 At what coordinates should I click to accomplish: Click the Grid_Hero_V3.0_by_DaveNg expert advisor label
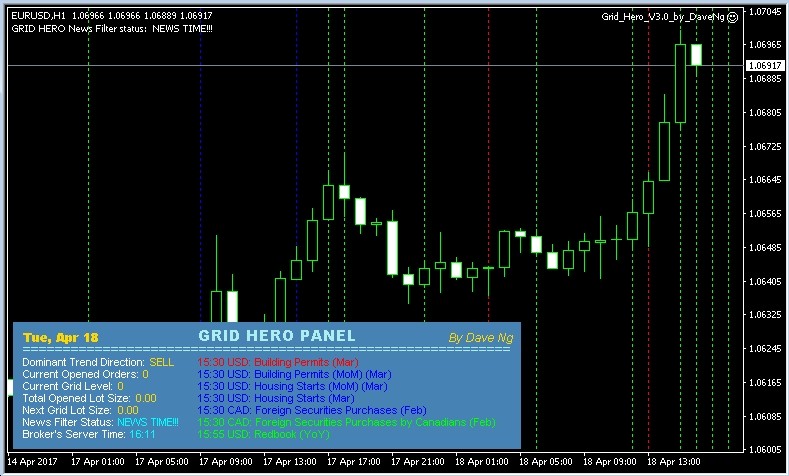pos(663,17)
